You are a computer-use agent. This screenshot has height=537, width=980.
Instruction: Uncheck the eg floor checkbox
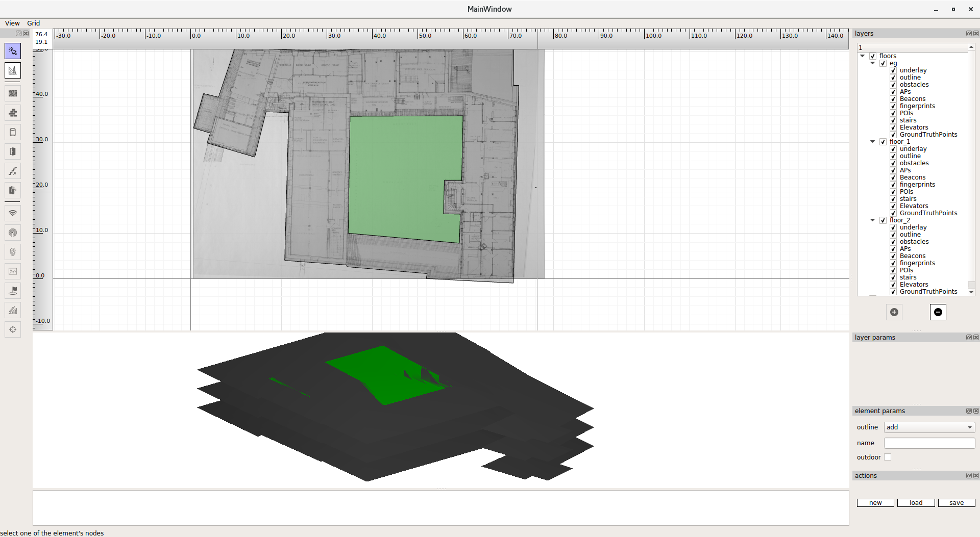883,63
